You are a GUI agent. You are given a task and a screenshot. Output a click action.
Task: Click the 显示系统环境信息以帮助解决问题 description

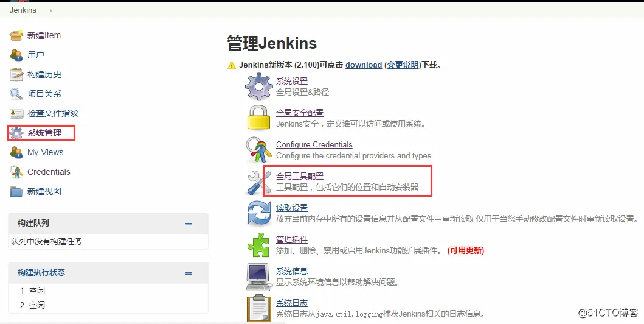tap(338, 282)
